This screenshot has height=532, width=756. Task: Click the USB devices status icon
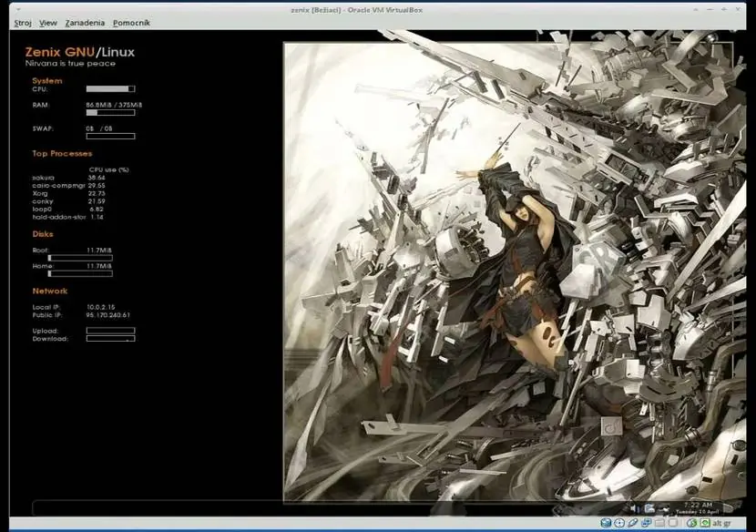pyautogui.click(x=633, y=522)
